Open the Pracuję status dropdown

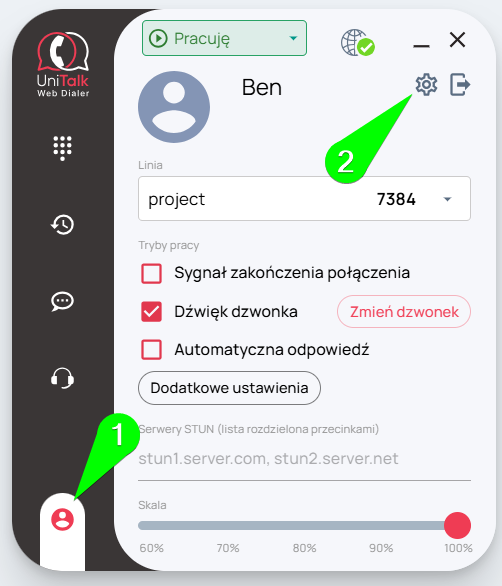point(224,38)
